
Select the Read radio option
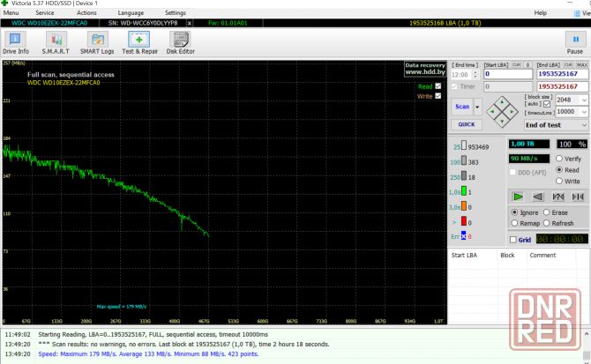[x=559, y=170]
